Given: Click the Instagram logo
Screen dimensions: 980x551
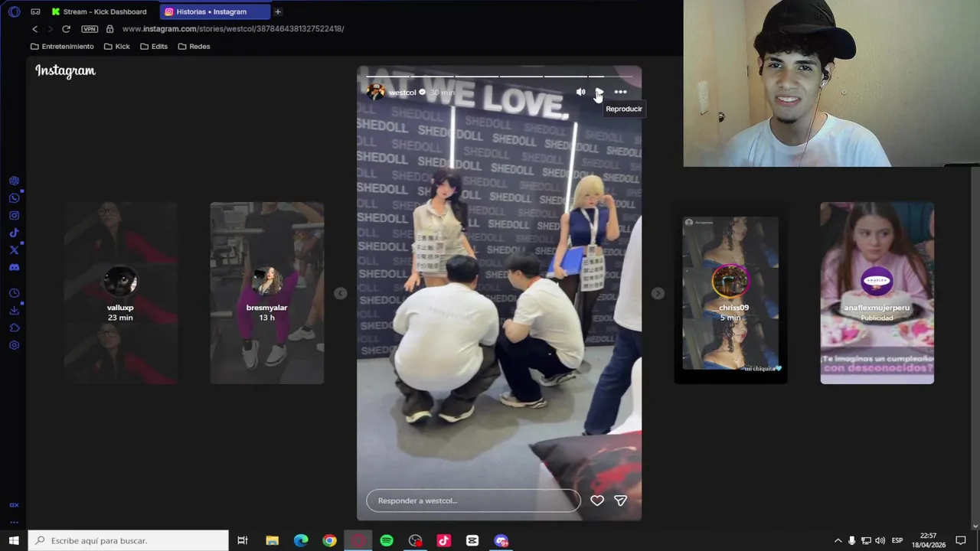Looking at the screenshot, I should [65, 71].
